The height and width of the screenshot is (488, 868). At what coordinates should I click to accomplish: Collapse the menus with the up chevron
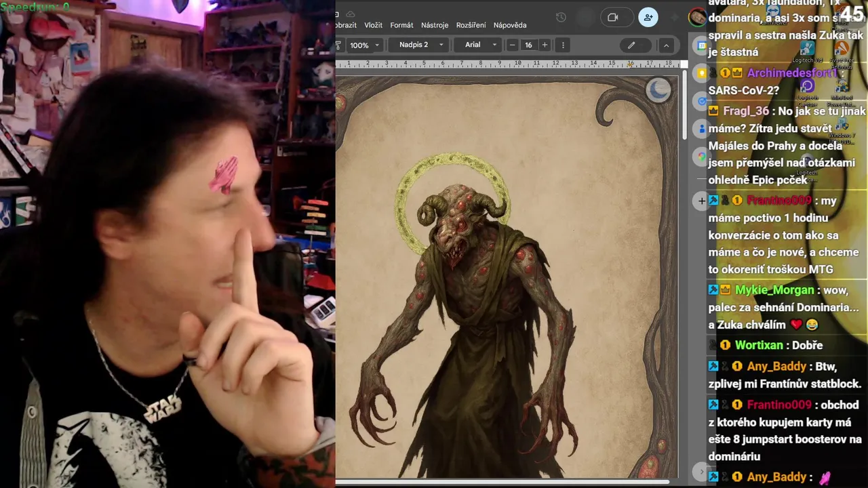pyautogui.click(x=666, y=45)
